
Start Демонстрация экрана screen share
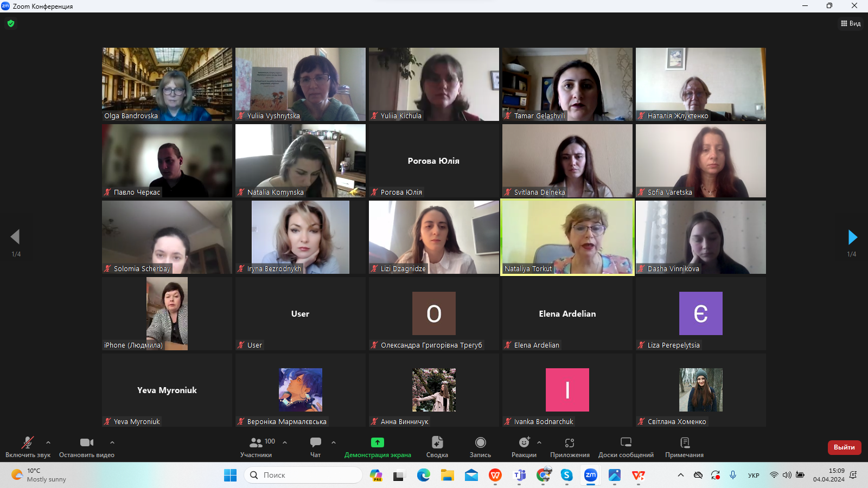(x=378, y=447)
